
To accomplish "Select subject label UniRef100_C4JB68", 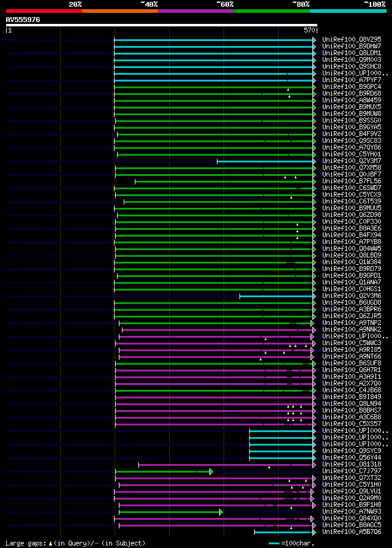I will click(352, 390).
